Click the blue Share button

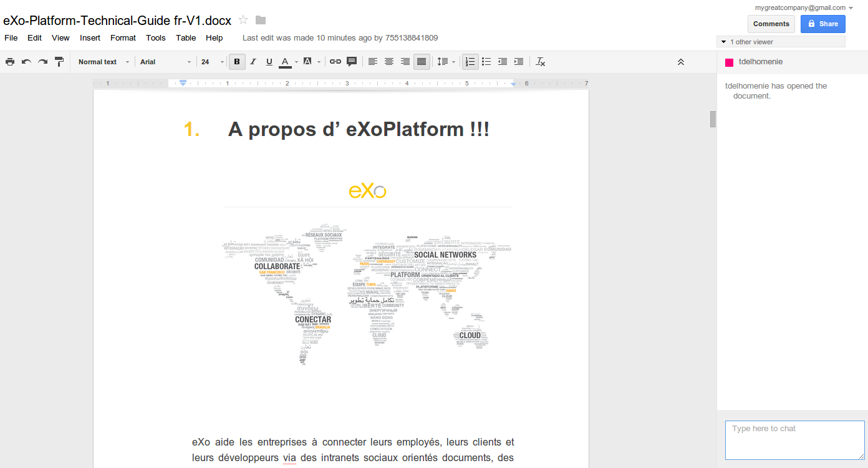823,24
